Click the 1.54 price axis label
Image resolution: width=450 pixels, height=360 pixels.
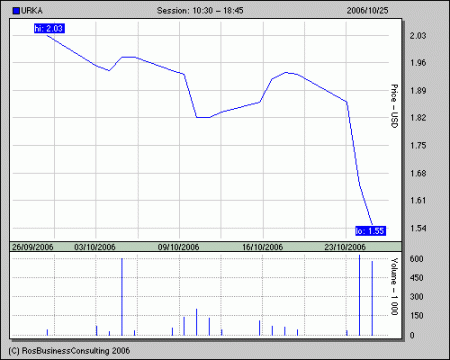pos(418,228)
